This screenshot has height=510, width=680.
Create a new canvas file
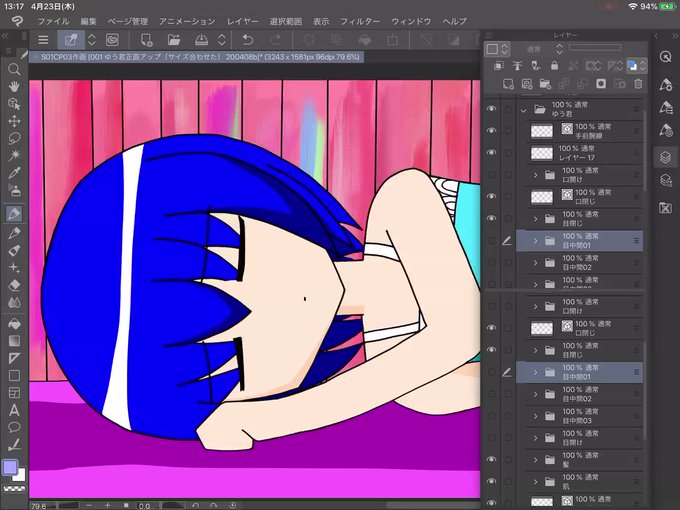[147, 40]
